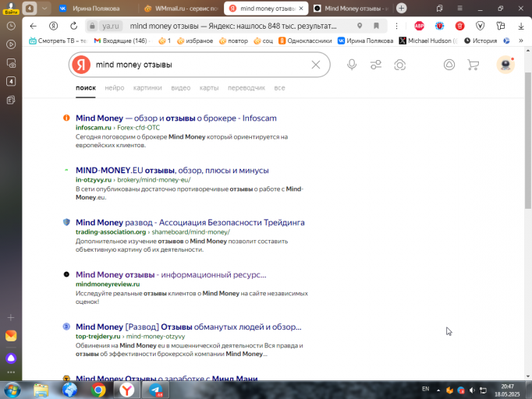Close the active mind money tab
Screen dimensions: 532x399
coord(301,9)
